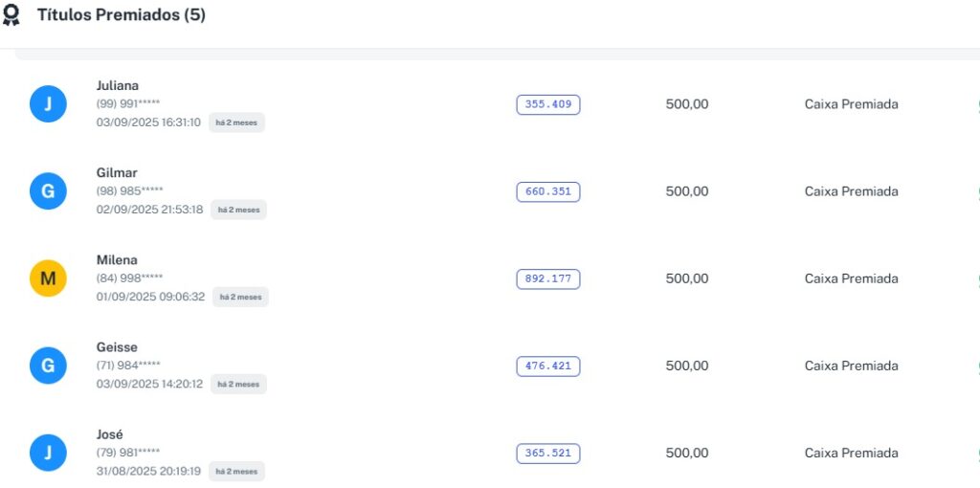Screen dimensions: 980x488
Task: Click Milena's yellow M avatar
Action: pyautogui.click(x=48, y=278)
